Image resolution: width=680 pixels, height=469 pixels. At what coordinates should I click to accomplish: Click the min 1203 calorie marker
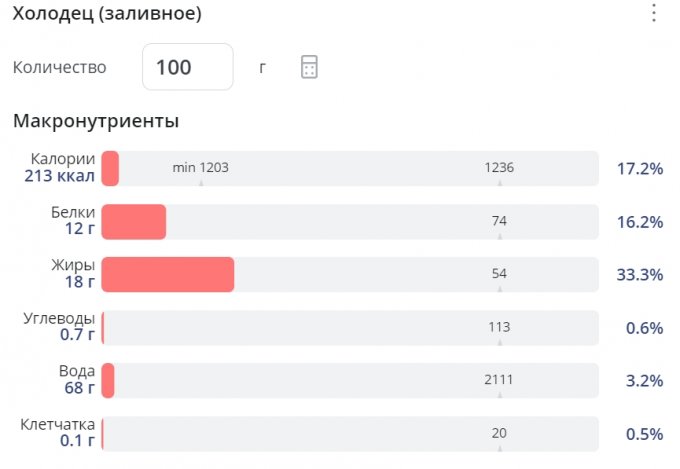pyautogui.click(x=200, y=168)
